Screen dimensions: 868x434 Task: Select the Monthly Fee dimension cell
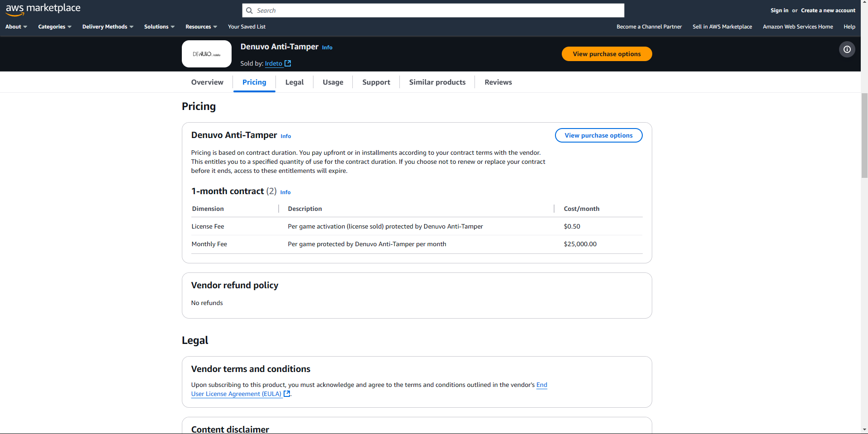pos(209,244)
